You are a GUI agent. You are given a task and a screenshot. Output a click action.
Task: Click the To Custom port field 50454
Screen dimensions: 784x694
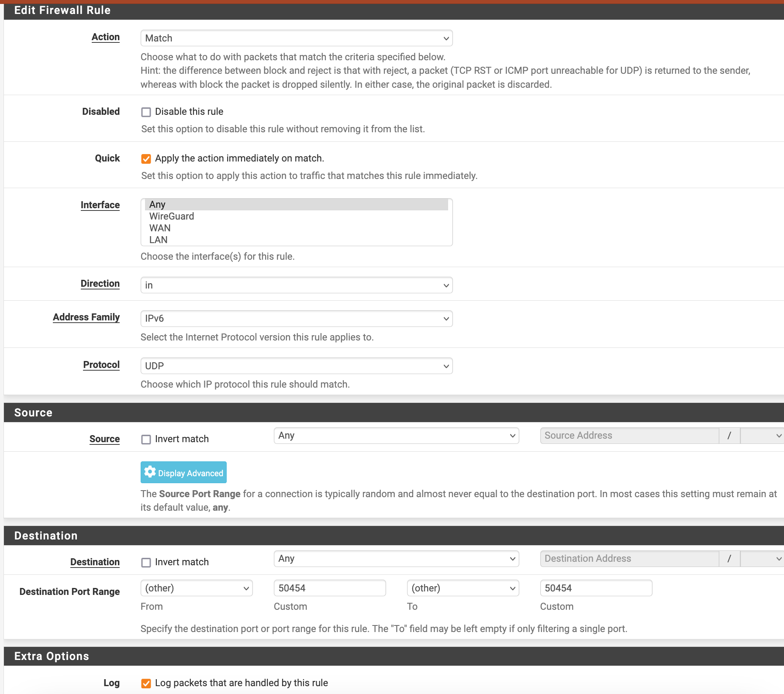click(x=596, y=588)
